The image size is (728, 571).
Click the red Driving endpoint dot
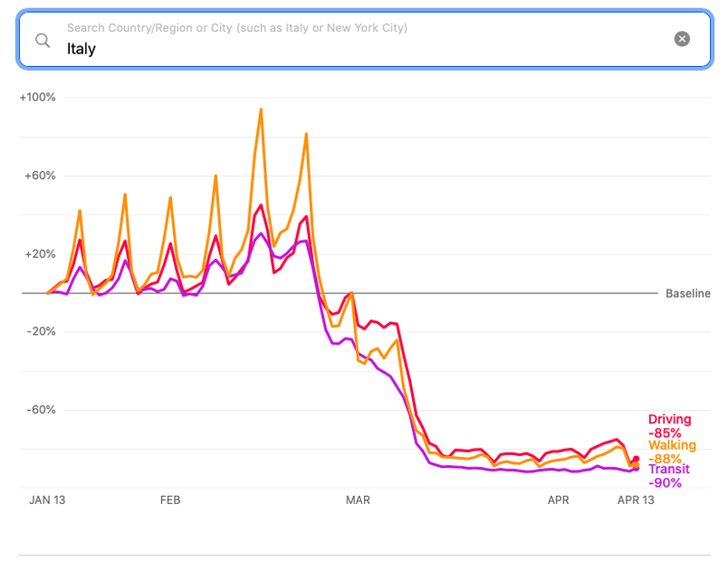tap(636, 459)
